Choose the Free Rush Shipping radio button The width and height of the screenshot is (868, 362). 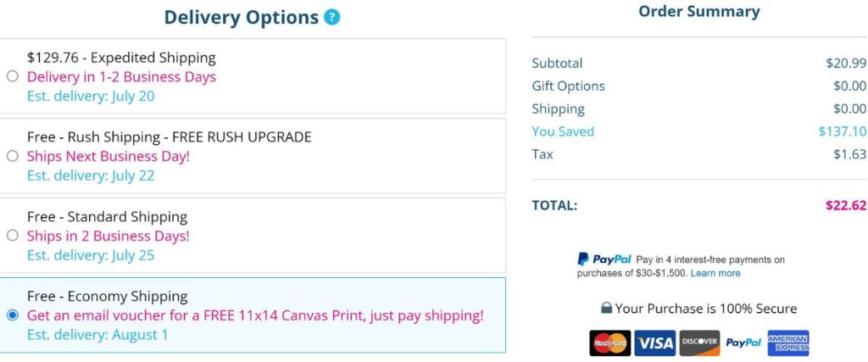pos(12,156)
